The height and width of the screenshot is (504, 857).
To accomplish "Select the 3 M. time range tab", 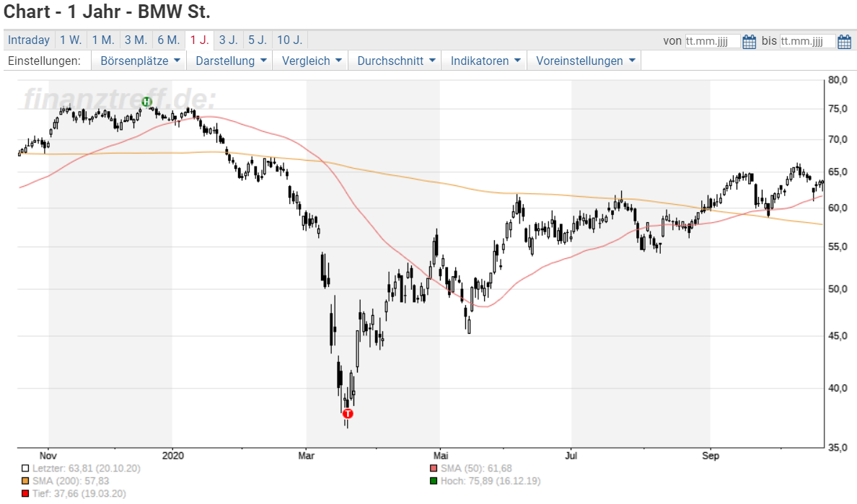I will [136, 40].
